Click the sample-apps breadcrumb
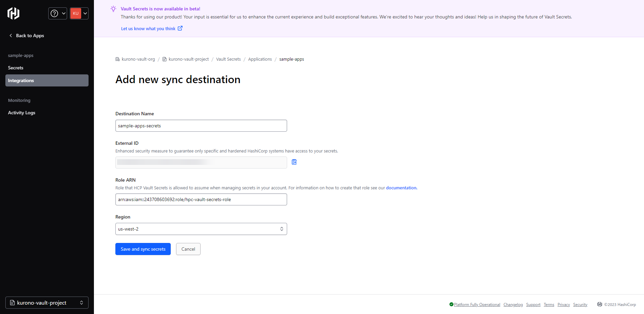Viewport: 644px width, 314px height. [291, 59]
